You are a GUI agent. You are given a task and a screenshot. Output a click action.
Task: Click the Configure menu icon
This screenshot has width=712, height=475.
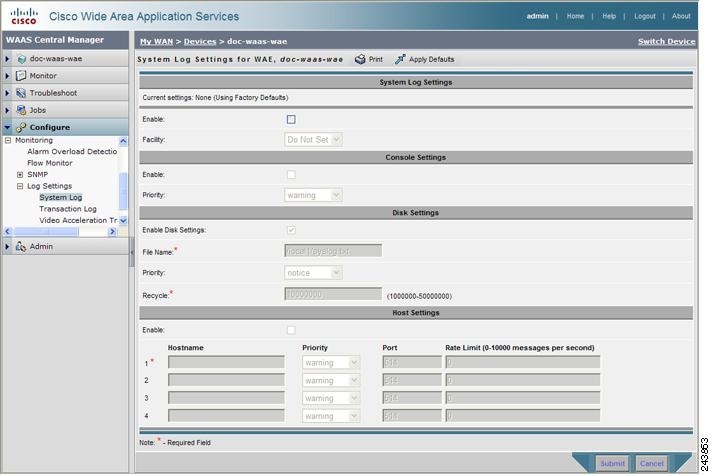[x=21, y=128]
